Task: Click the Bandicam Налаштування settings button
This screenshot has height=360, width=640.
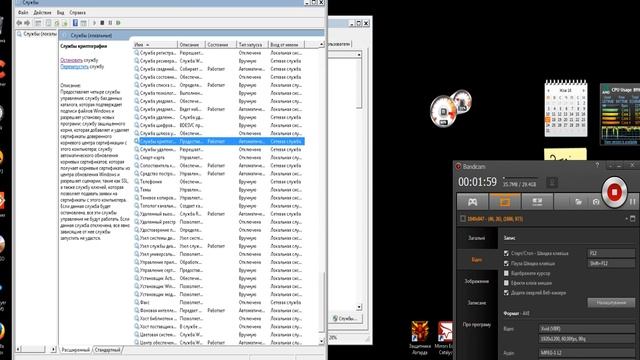Action: tap(611, 303)
